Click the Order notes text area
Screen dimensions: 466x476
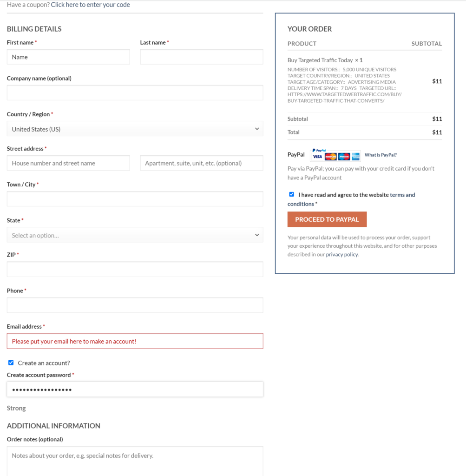coord(135,461)
